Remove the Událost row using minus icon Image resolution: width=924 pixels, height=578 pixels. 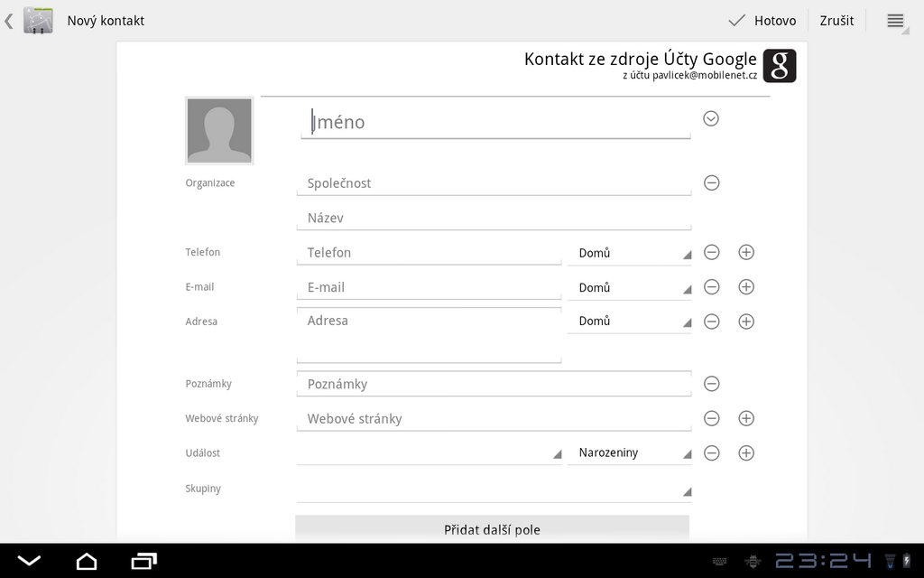711,453
